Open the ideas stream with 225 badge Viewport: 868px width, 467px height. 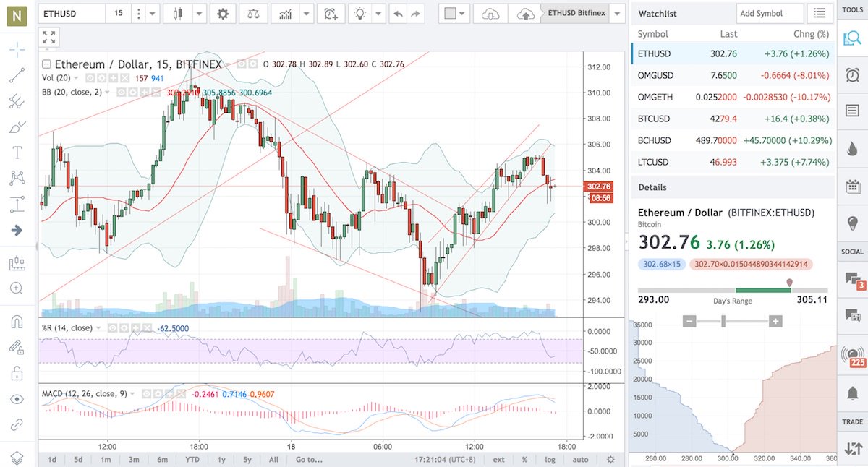point(852,356)
